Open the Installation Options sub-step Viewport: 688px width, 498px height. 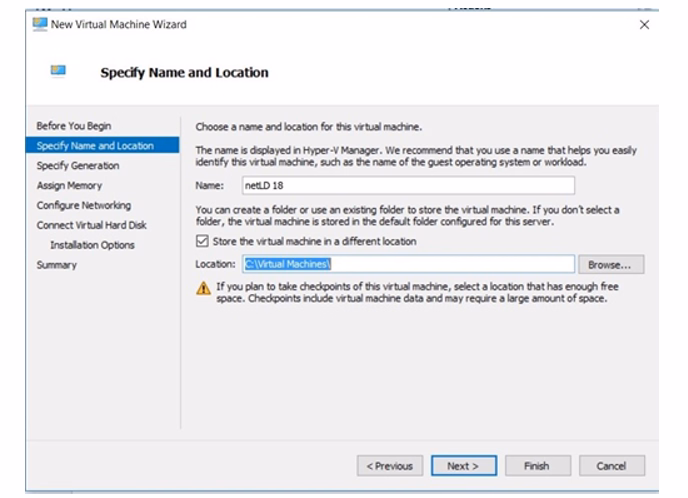point(92,245)
